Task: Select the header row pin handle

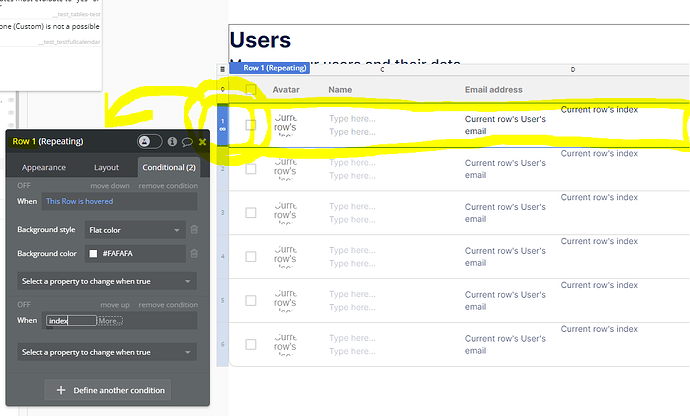Action: [x=223, y=89]
